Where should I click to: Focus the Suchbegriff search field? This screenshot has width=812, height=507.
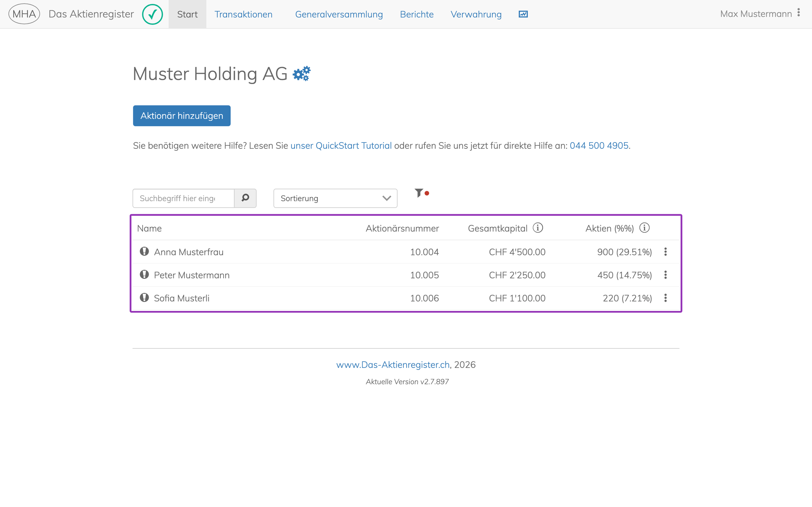(184, 198)
